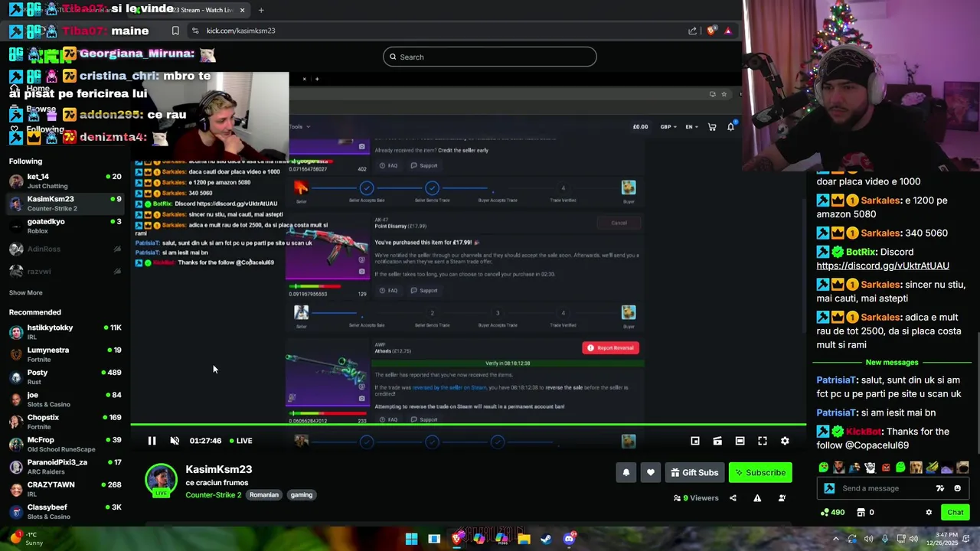Viewport: 980px width, 551px height.
Task: Open Counter-Strike 2 category link
Action: [x=213, y=495]
